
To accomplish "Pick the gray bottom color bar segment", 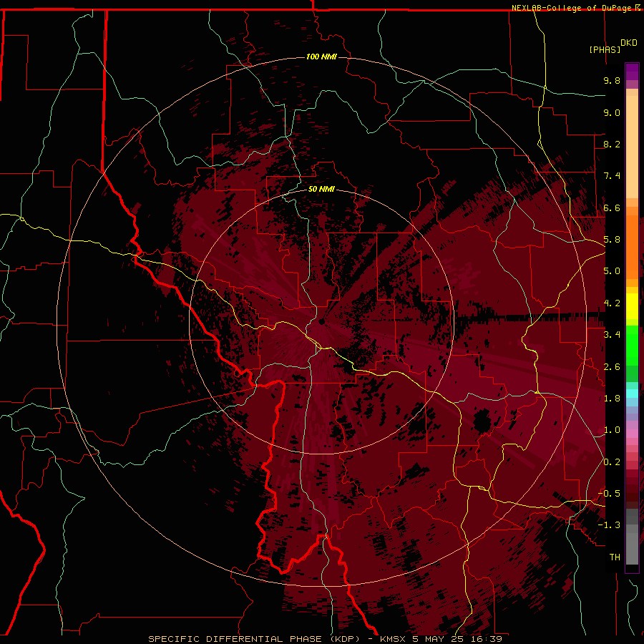I will tap(632, 549).
